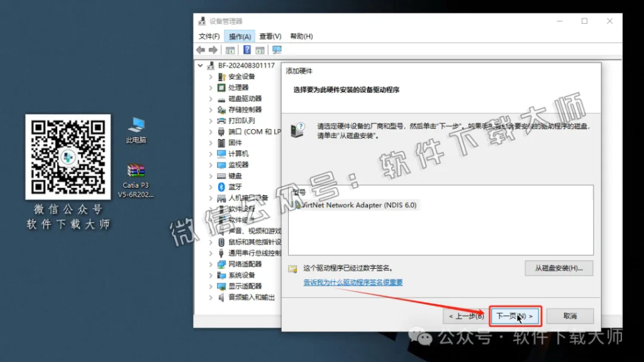Viewport: 644px width, 362px height.
Task: Expand the 打印队列 tree node
Action: pyautogui.click(x=211, y=120)
